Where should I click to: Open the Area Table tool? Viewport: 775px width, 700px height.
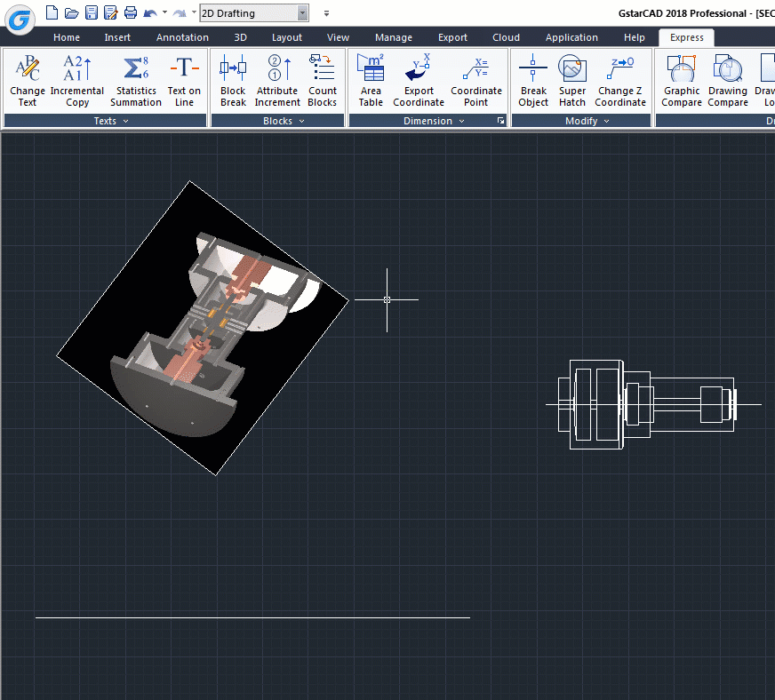pyautogui.click(x=371, y=80)
